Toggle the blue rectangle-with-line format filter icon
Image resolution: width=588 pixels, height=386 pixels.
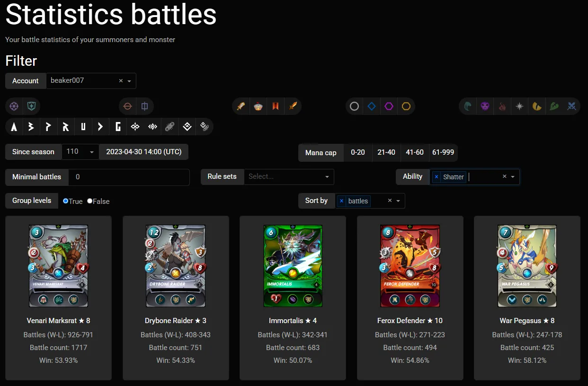click(x=145, y=106)
